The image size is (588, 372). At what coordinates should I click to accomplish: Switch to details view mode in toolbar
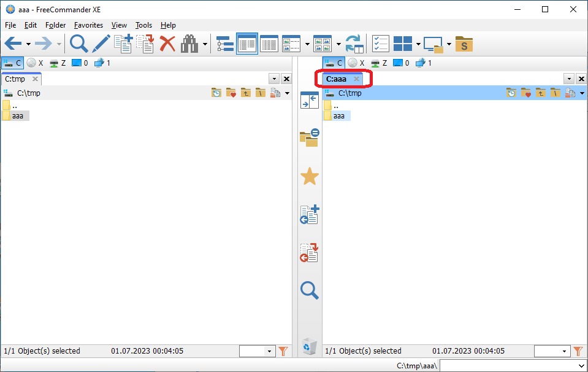point(269,44)
